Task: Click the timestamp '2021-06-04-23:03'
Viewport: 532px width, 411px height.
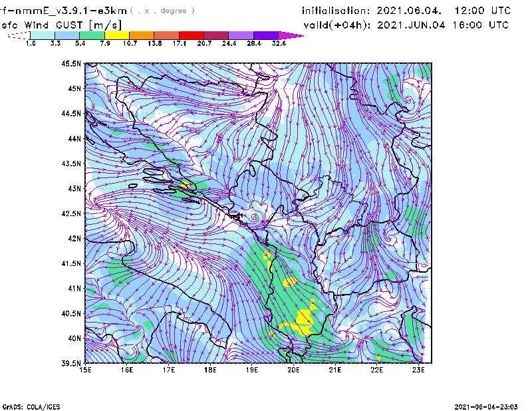Action: (486, 407)
